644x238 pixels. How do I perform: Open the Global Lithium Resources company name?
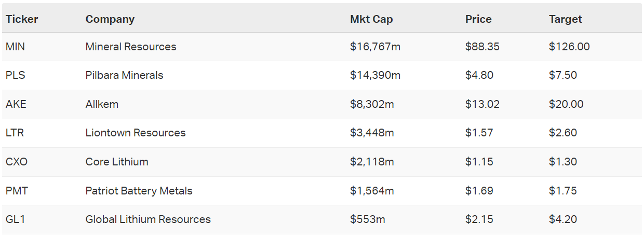point(148,219)
